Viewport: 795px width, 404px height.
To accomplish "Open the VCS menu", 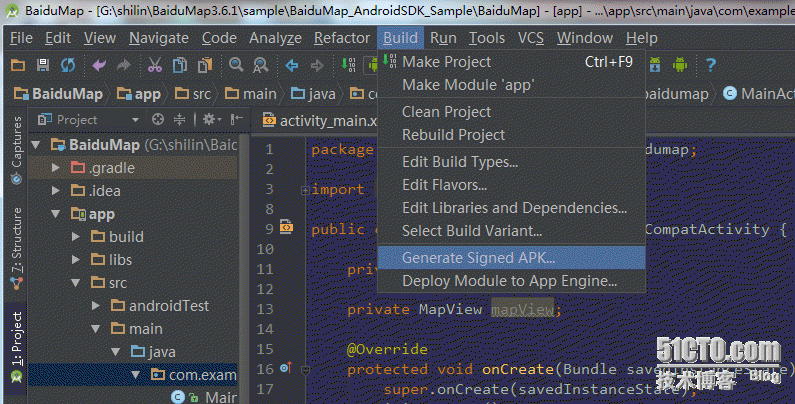I will pyautogui.click(x=530, y=38).
